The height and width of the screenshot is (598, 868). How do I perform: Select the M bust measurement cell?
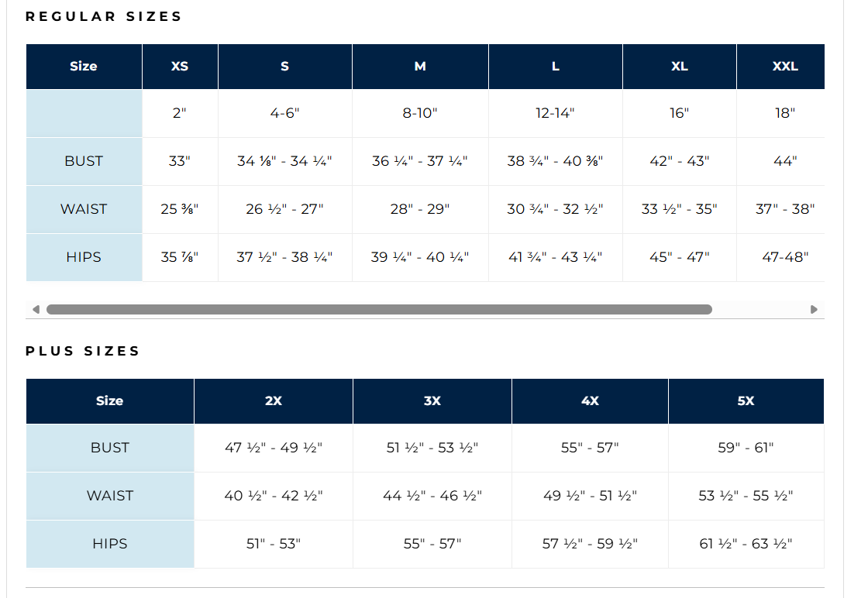(420, 161)
